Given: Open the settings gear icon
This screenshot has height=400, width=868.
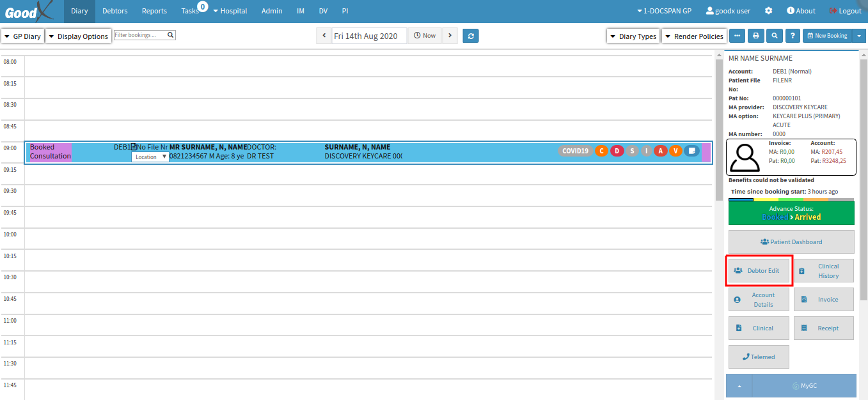Looking at the screenshot, I should tap(768, 11).
